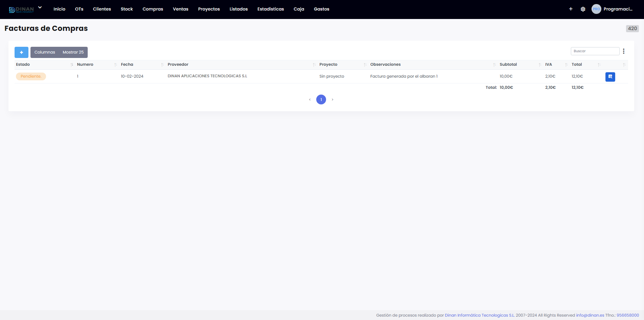Open the Columnas column selector
This screenshot has height=320, width=644.
point(45,52)
